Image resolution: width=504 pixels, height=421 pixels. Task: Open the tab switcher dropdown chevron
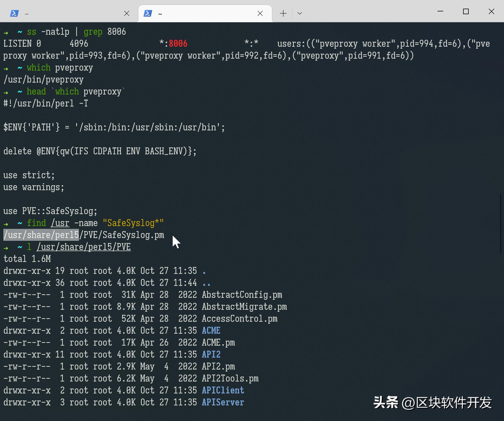point(300,13)
